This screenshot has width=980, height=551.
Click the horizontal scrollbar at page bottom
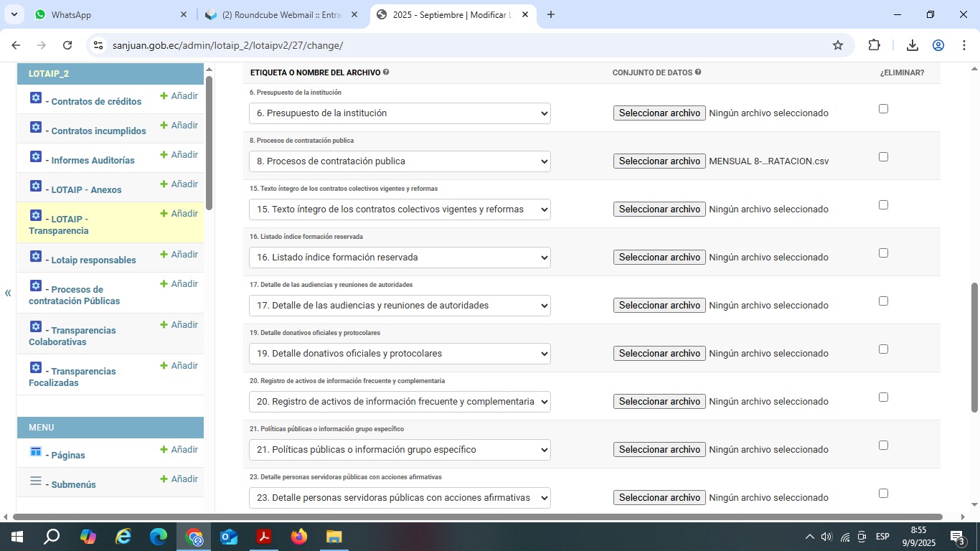click(x=477, y=517)
